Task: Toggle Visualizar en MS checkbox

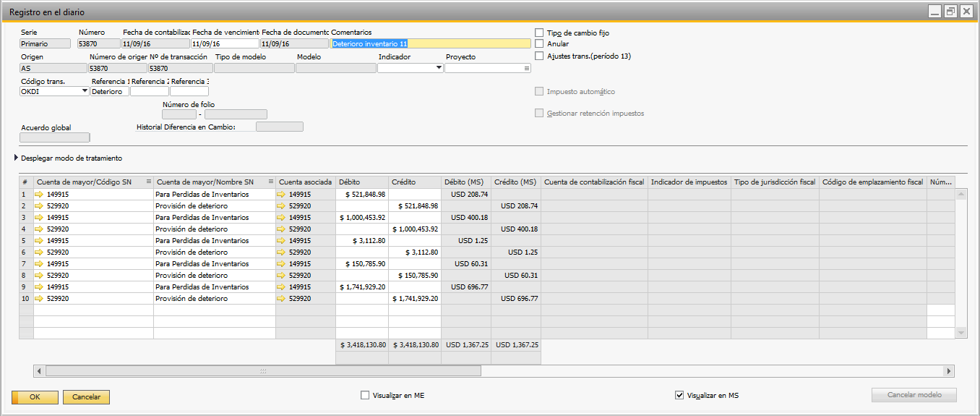Action: pyautogui.click(x=679, y=396)
